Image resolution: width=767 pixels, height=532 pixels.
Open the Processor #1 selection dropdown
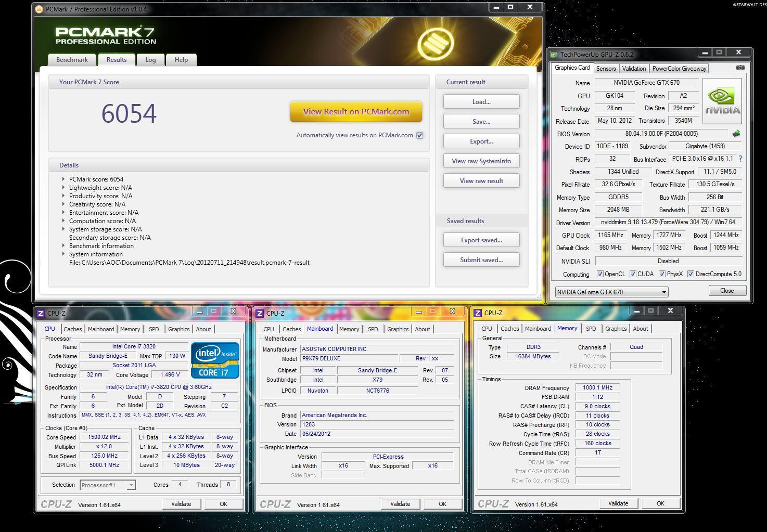click(x=108, y=485)
